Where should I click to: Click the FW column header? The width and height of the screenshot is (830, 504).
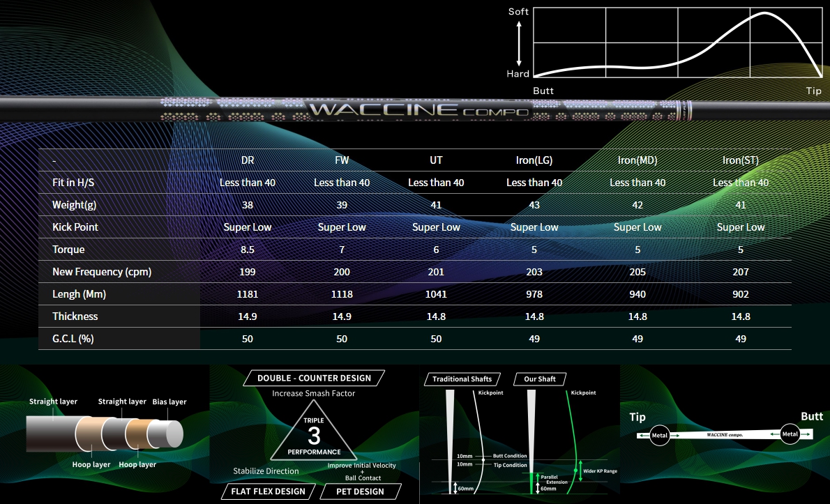click(342, 160)
